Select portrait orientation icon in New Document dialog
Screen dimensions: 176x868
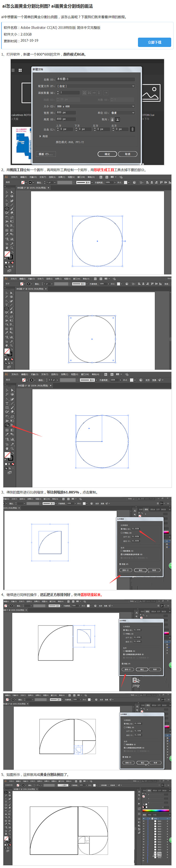click(112, 119)
